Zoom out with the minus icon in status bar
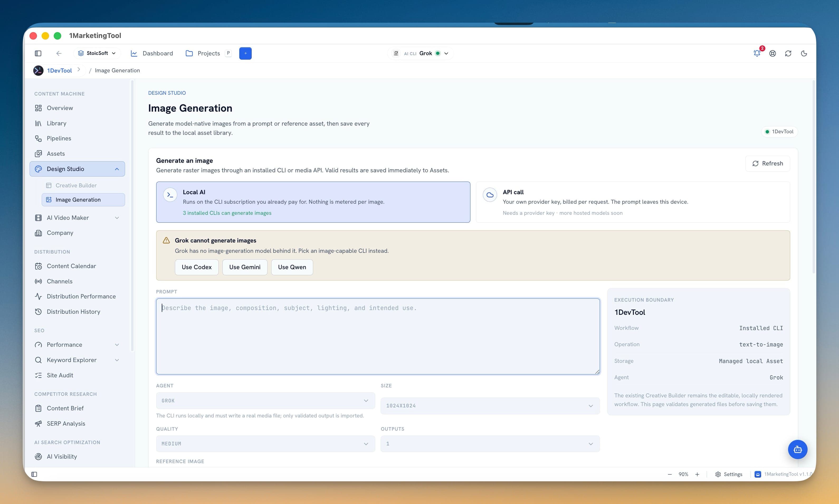 (x=670, y=474)
